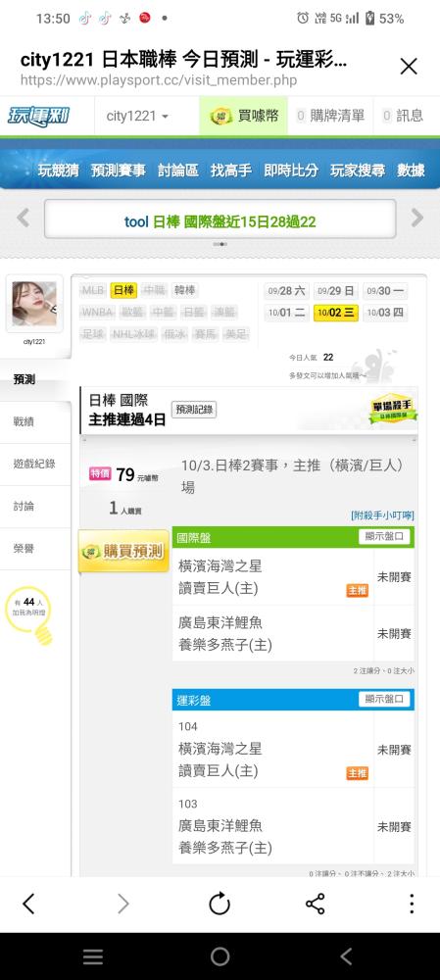Show odds for 國際盤 with 顯示盤口
This screenshot has height=980, width=440.
coord(384,536)
